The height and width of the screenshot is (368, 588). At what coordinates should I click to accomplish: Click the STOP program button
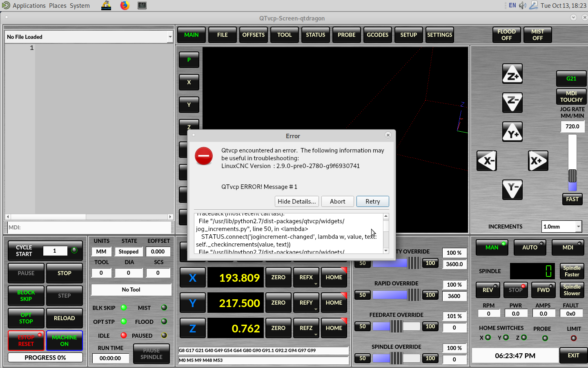click(x=65, y=273)
